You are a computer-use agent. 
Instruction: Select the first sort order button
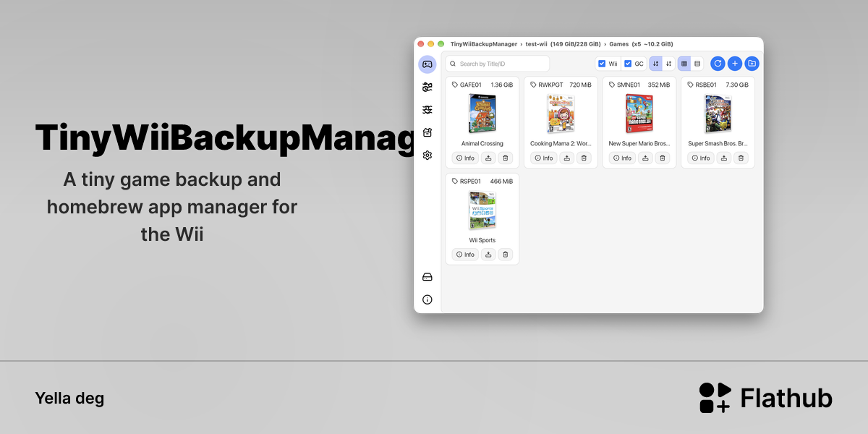pyautogui.click(x=655, y=64)
